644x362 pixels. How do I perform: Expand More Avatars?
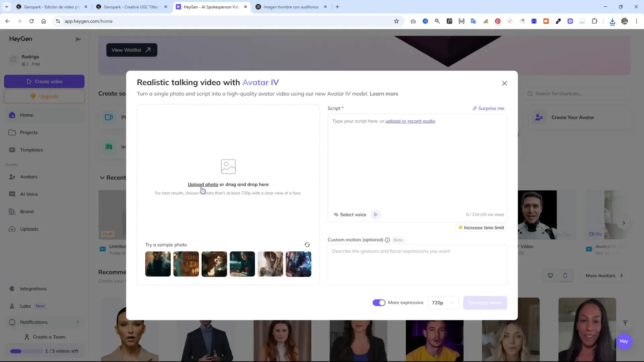605,276
